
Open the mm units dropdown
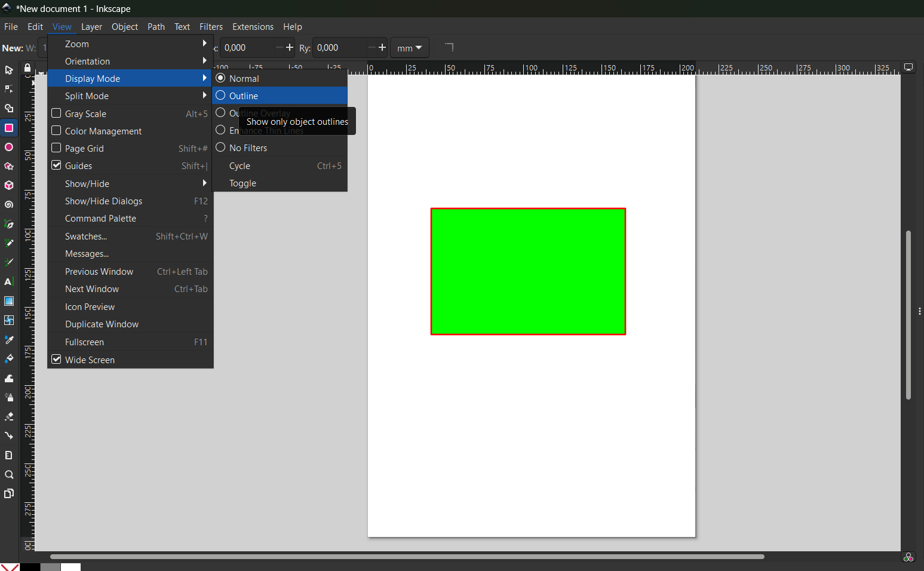coord(410,48)
